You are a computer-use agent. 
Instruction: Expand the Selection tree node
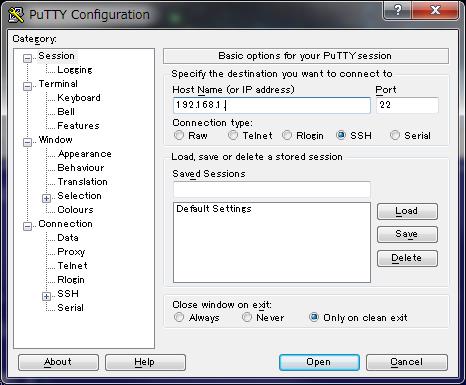[46, 198]
